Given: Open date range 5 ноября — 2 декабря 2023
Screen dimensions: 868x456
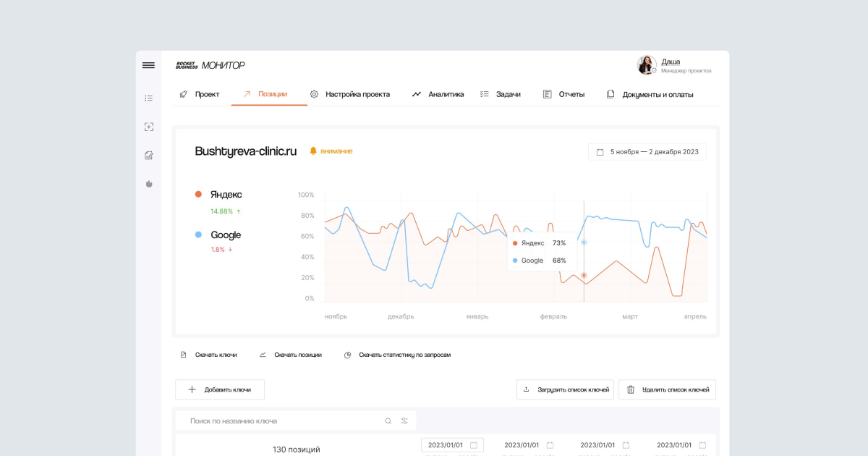Looking at the screenshot, I should [x=647, y=152].
